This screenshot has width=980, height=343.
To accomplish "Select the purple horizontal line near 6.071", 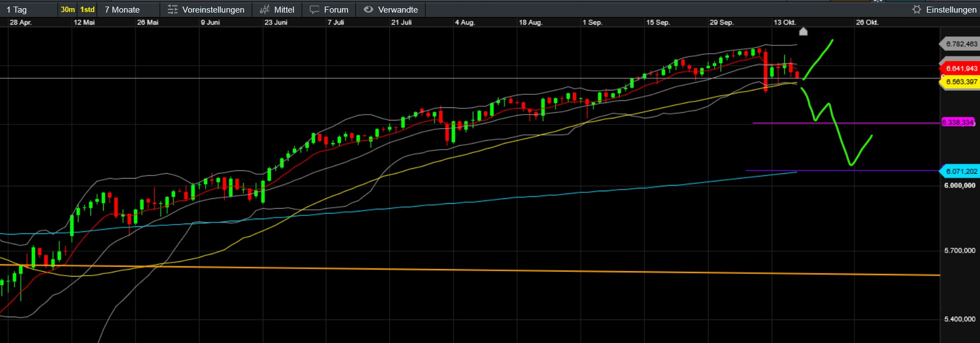I will click(843, 170).
